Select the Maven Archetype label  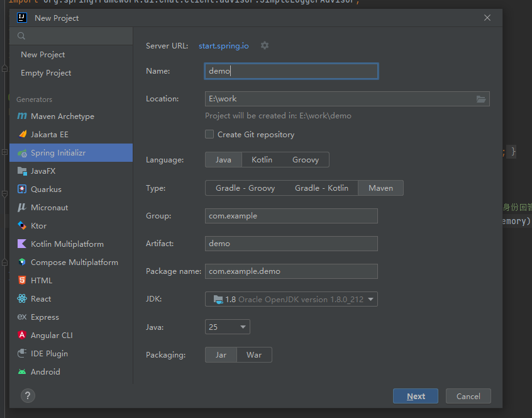pyautogui.click(x=62, y=116)
